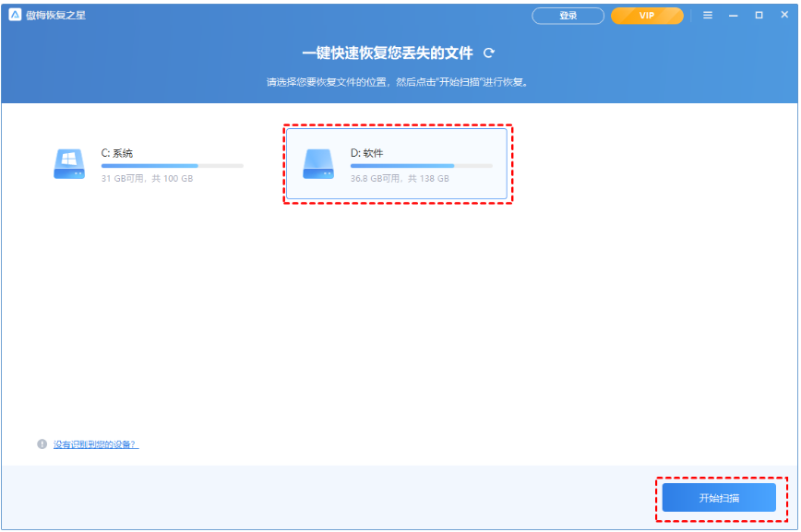Click the 36.8 GB可用 capacity text

tap(376, 178)
